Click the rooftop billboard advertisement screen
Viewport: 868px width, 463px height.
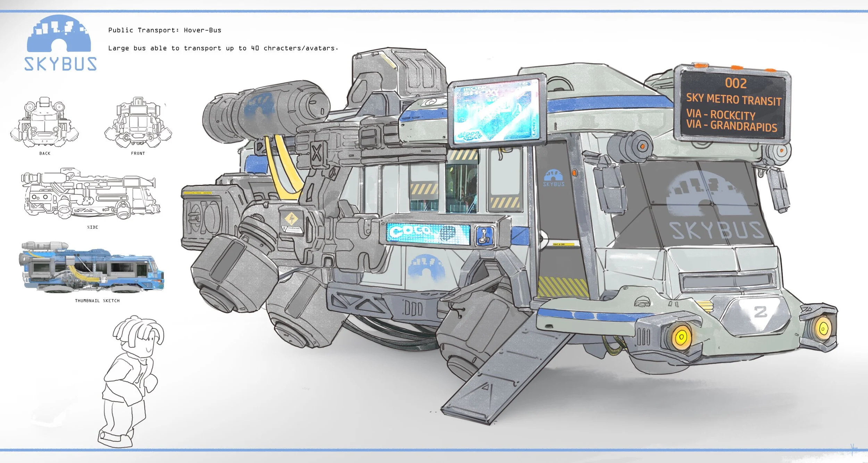pos(497,111)
